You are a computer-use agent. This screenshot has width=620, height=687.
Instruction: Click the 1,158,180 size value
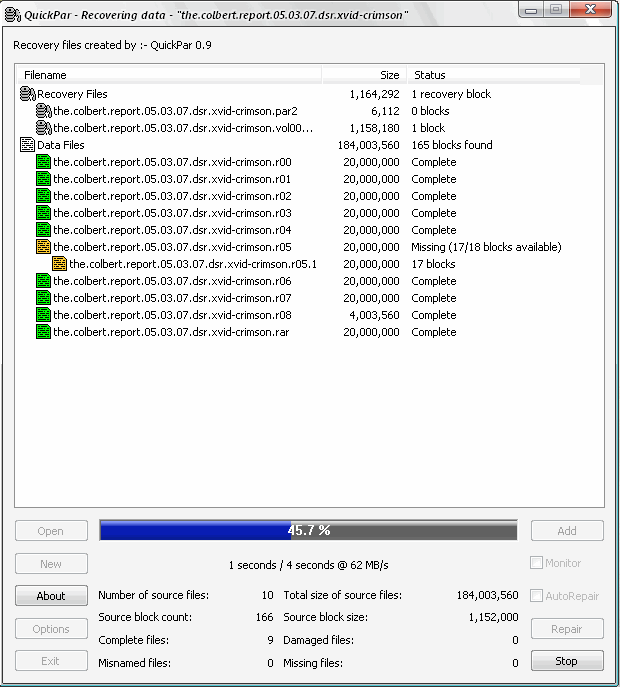pos(374,128)
